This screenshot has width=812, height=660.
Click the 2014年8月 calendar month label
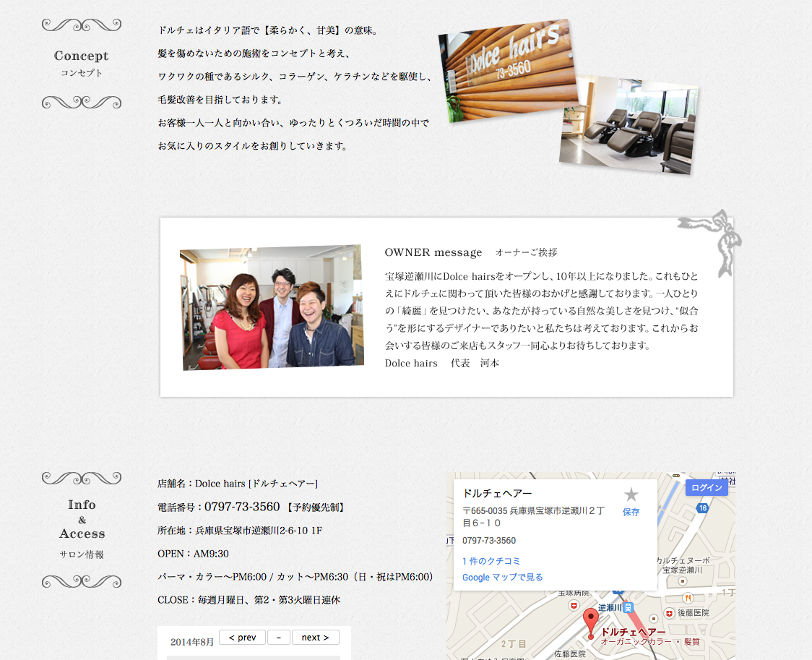pos(192,642)
